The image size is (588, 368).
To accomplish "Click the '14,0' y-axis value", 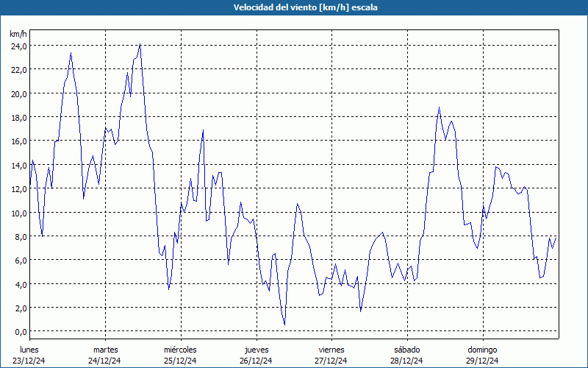I will (x=19, y=165).
